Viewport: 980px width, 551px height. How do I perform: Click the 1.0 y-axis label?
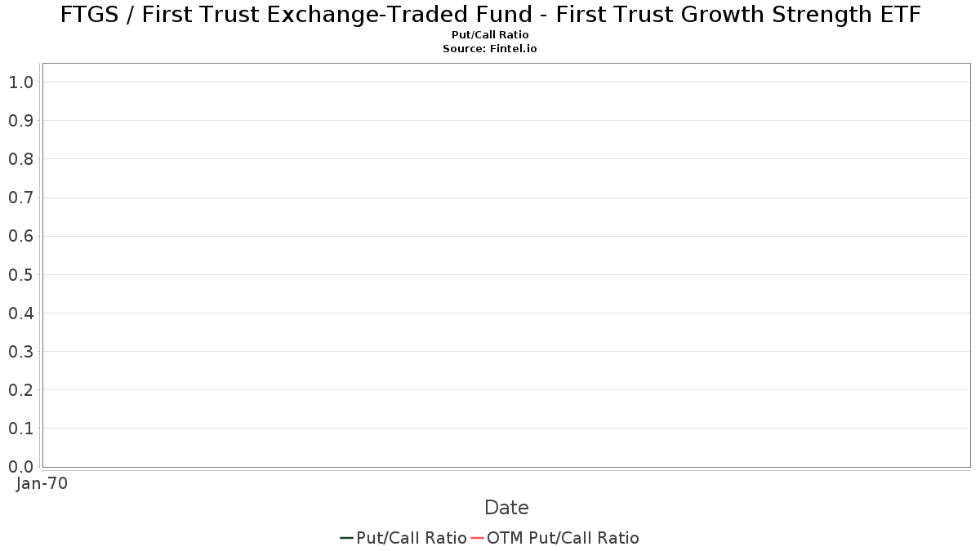(x=20, y=82)
